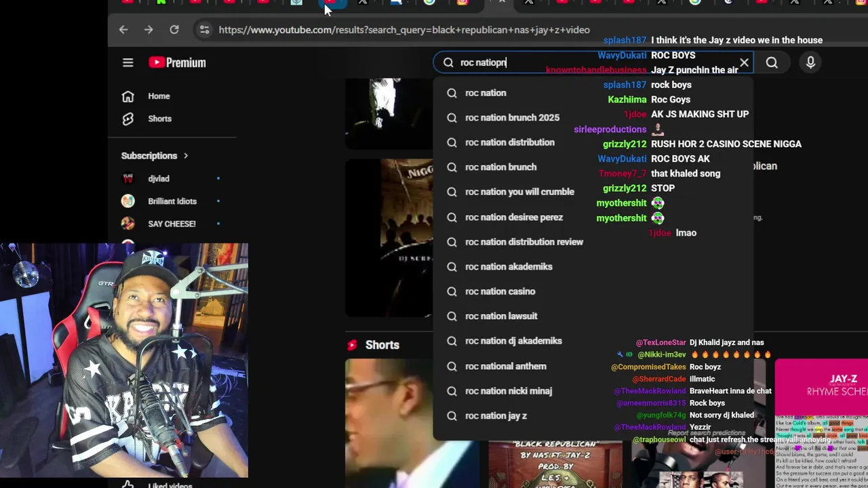This screenshot has width=868, height=488.
Task: Select 'roc nation nicki minaj' suggestion
Action: click(593, 391)
